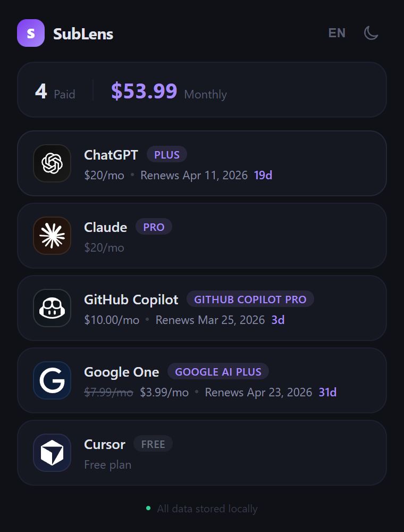The height and width of the screenshot is (532, 404).
Task: Click the All data stored locally text
Action: pyautogui.click(x=207, y=509)
